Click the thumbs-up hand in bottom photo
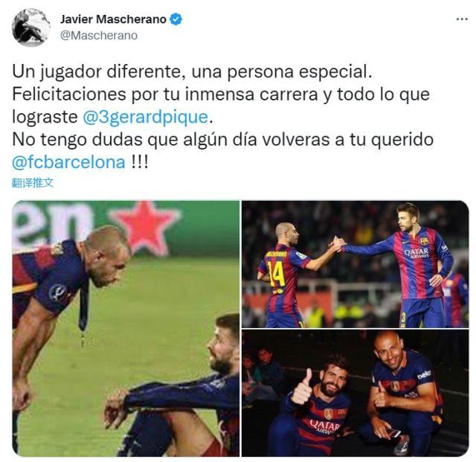Viewport: 476px width, 462px height. coord(303,387)
